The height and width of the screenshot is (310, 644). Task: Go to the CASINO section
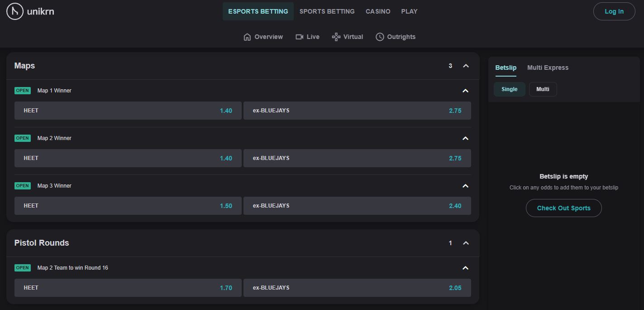tap(378, 11)
